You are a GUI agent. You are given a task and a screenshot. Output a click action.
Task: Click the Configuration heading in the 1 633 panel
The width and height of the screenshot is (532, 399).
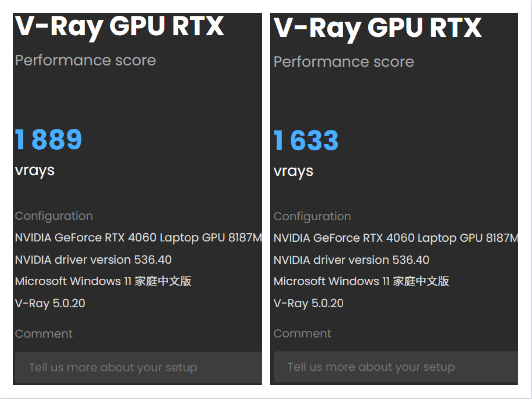tap(312, 216)
